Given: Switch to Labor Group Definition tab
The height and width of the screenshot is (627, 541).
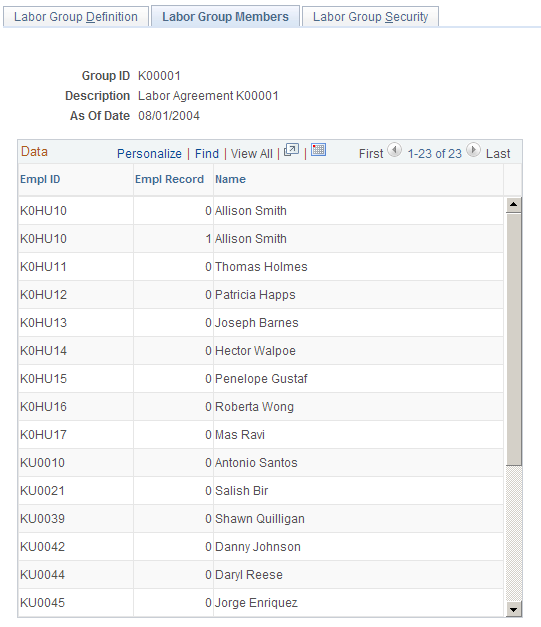Looking at the screenshot, I should pos(76,17).
